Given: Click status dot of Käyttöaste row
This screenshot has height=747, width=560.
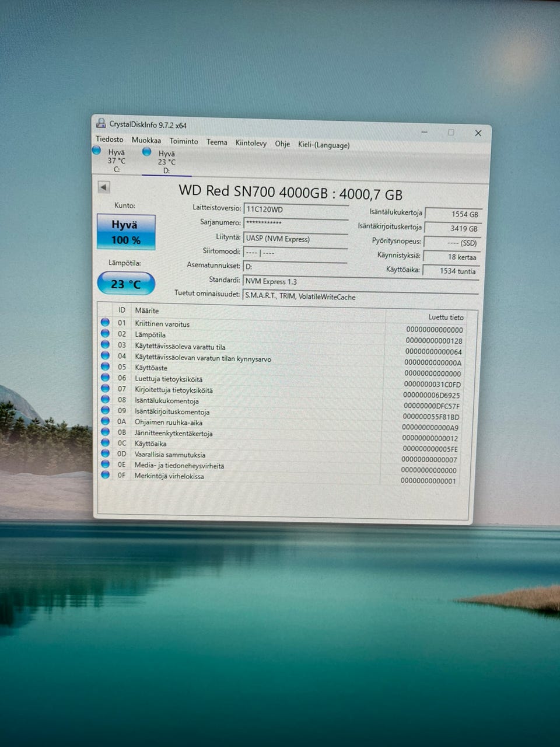Looking at the screenshot, I should [x=105, y=366].
